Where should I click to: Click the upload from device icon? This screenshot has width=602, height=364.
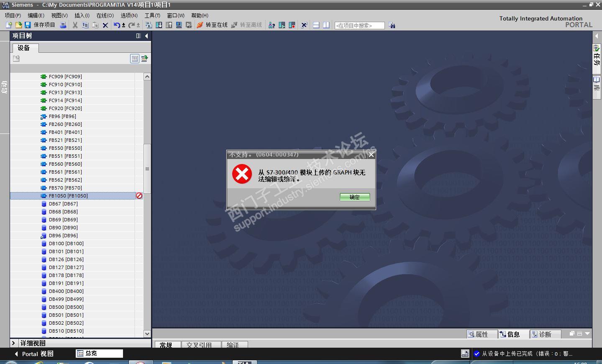[169, 25]
